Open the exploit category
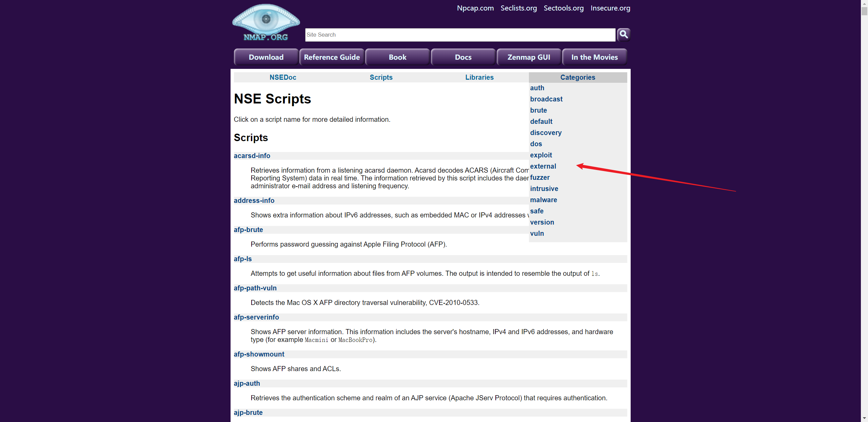Image resolution: width=868 pixels, height=422 pixels. click(x=541, y=155)
